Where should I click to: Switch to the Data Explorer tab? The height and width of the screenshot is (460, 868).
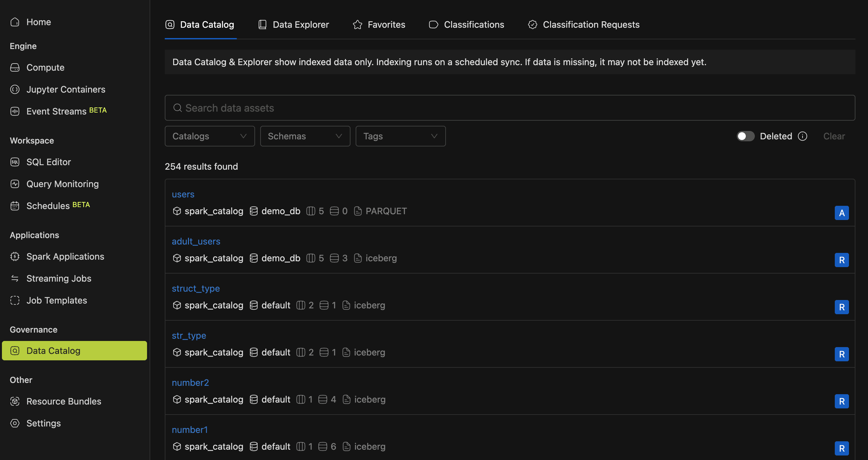click(x=293, y=25)
